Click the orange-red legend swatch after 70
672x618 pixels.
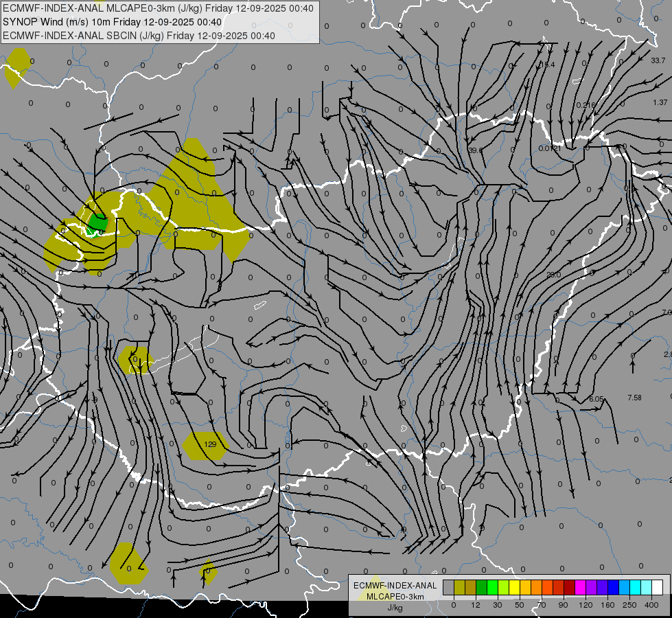[548, 587]
